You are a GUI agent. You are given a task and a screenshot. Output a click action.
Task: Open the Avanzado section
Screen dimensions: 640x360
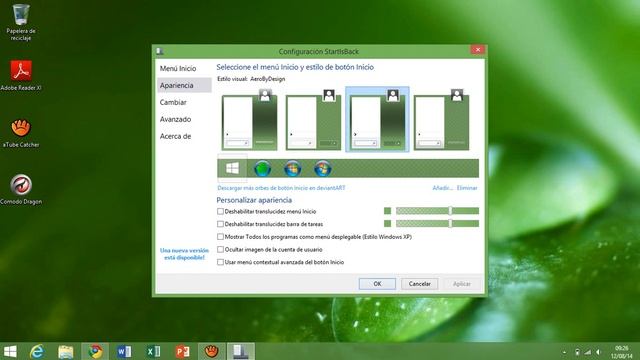click(184, 119)
